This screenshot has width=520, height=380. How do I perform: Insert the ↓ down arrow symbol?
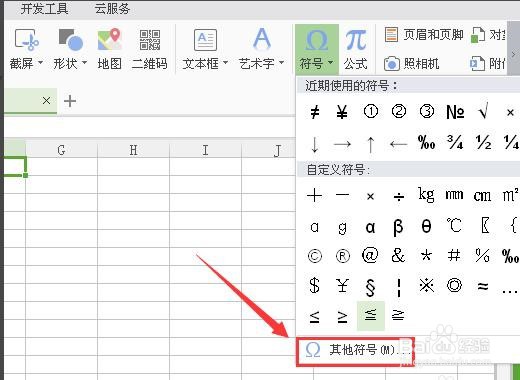pyautogui.click(x=315, y=144)
